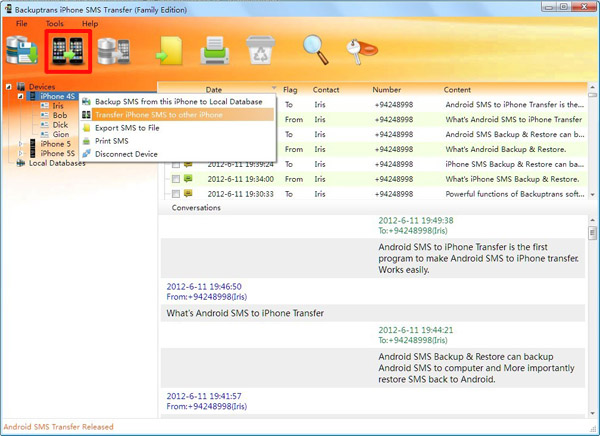Select contact Iris in device tree
Viewport: 600px width, 436px height.
point(58,106)
